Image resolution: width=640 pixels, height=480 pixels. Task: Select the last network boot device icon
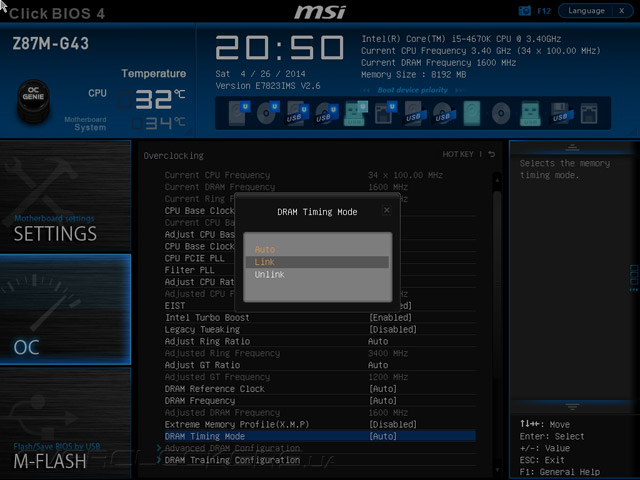tap(589, 113)
